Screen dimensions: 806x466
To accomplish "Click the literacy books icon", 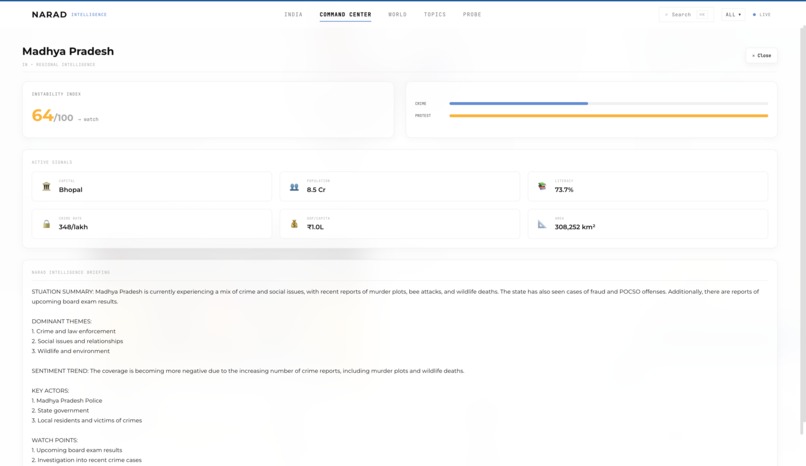I will point(542,186).
